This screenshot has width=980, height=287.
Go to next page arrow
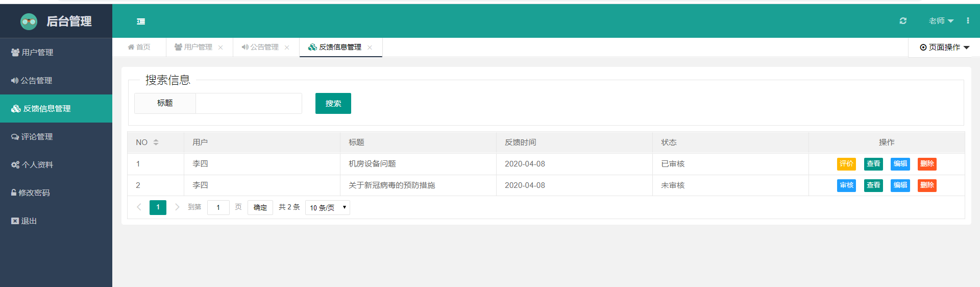[x=177, y=207]
